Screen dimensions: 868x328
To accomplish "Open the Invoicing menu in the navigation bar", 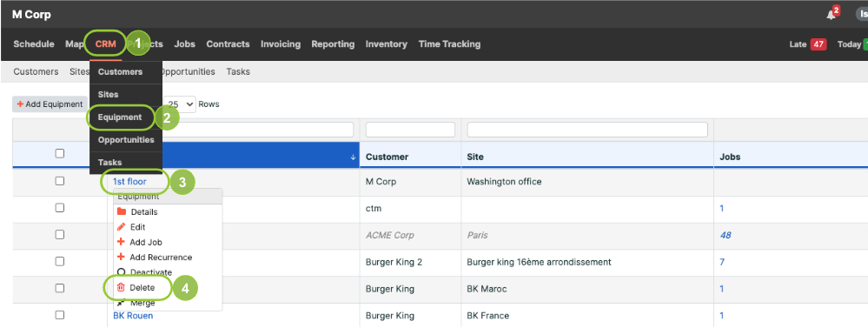I will (280, 44).
